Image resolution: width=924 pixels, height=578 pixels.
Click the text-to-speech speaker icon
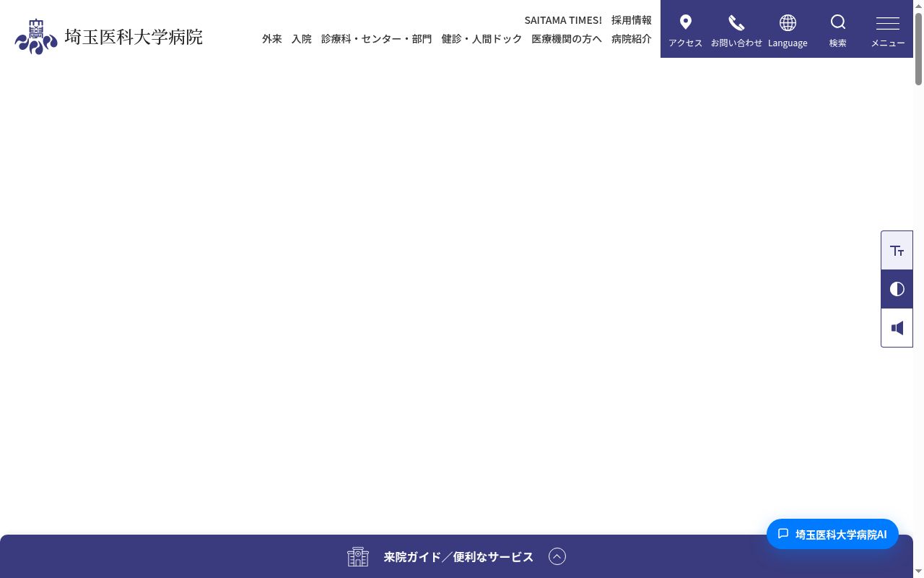point(897,328)
